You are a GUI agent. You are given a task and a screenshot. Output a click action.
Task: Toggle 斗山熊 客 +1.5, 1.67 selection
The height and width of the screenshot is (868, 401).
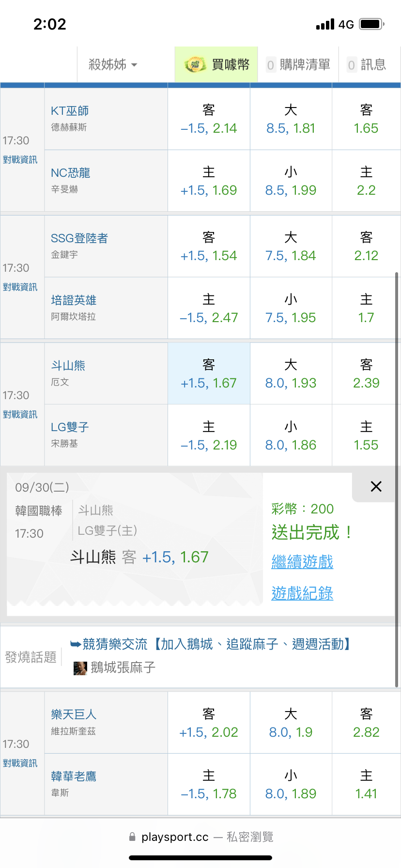(209, 374)
